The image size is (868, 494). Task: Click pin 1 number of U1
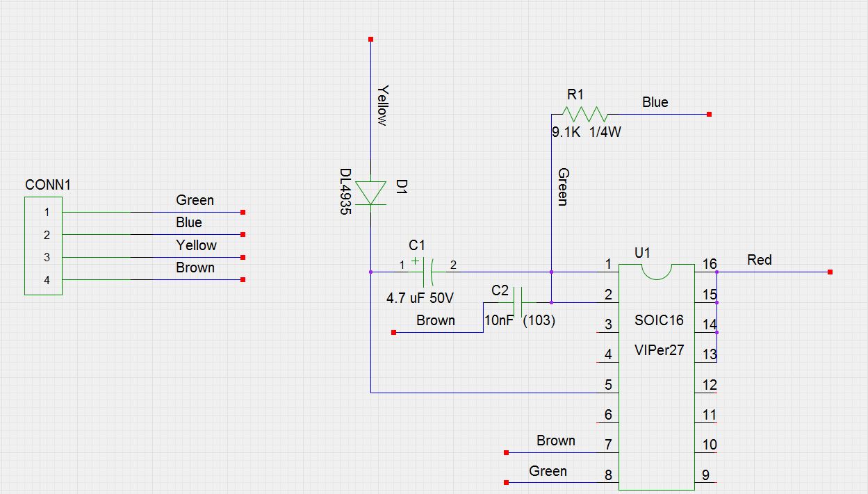pyautogui.click(x=609, y=264)
